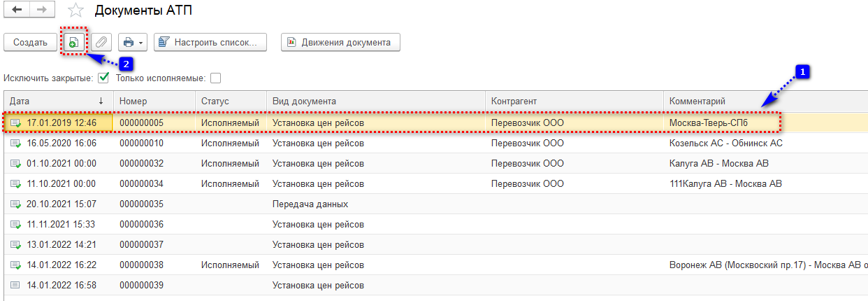Go forward with the right arrow
Image resolution: width=868 pixels, height=301 pixels.
[x=41, y=10]
